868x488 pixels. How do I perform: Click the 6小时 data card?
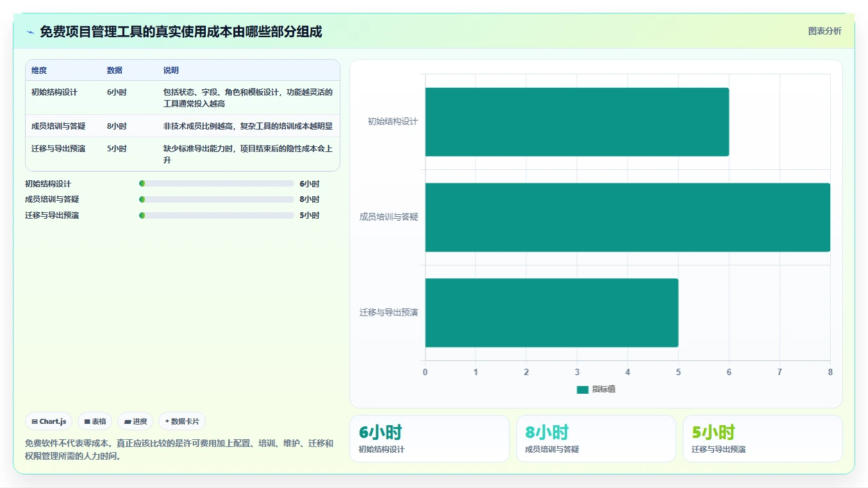pyautogui.click(x=430, y=439)
